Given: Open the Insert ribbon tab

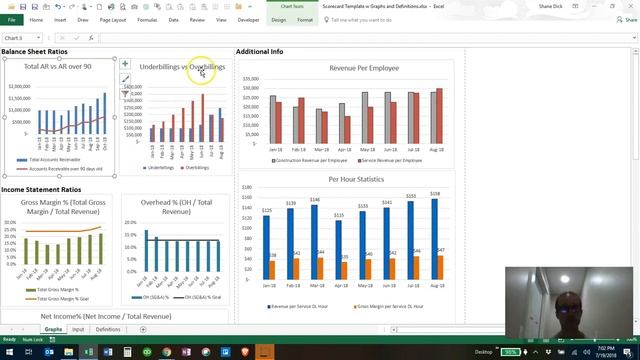Looking at the screenshot, I should coord(60,20).
